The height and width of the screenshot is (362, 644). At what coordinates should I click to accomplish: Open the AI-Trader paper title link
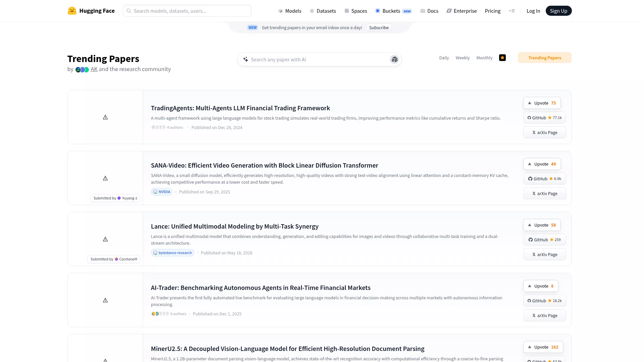[x=261, y=288]
